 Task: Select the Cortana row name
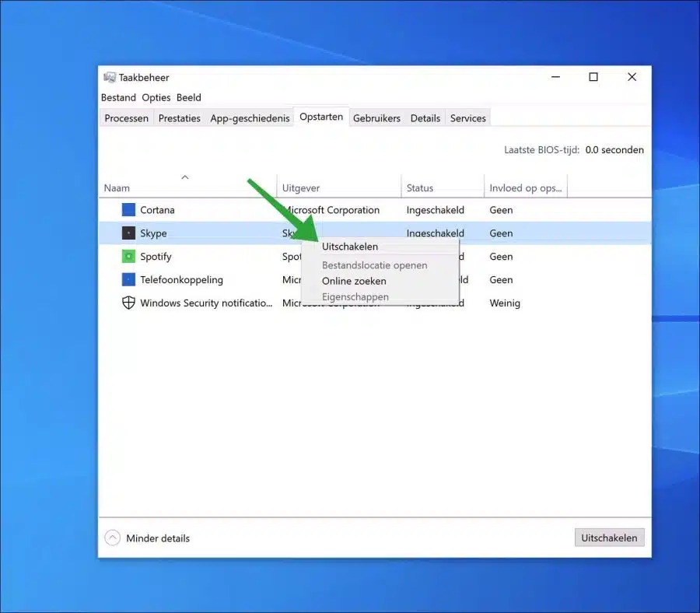[x=157, y=210]
